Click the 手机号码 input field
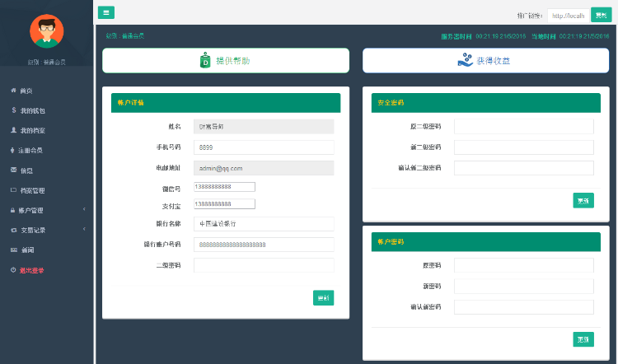Image resolution: width=618 pixels, height=364 pixels. pyautogui.click(x=264, y=147)
